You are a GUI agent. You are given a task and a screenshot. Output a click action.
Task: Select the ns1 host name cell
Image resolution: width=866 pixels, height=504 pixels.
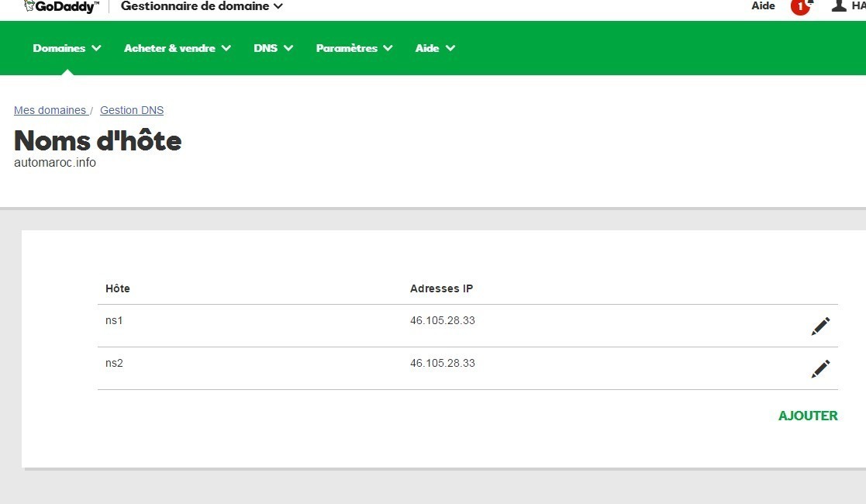coord(114,320)
